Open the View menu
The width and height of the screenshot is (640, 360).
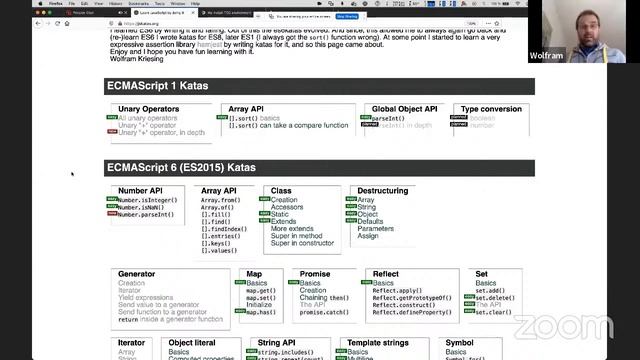click(x=98, y=4)
